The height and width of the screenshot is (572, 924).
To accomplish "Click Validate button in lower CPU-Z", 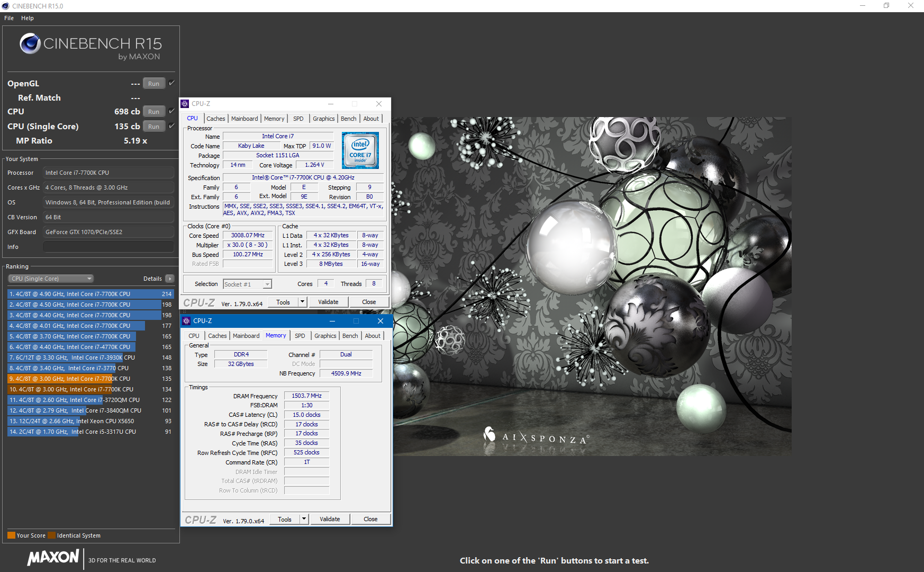I will (x=330, y=519).
